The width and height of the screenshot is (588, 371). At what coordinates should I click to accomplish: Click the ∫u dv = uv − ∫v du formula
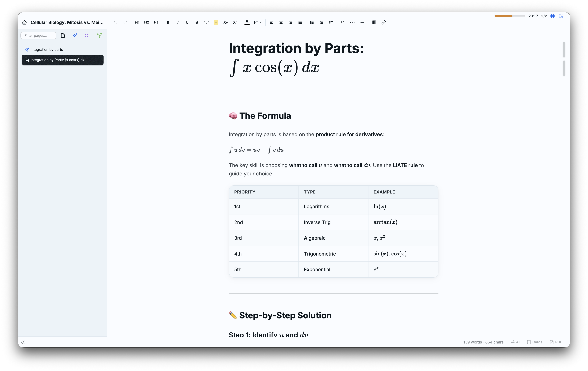pyautogui.click(x=256, y=150)
